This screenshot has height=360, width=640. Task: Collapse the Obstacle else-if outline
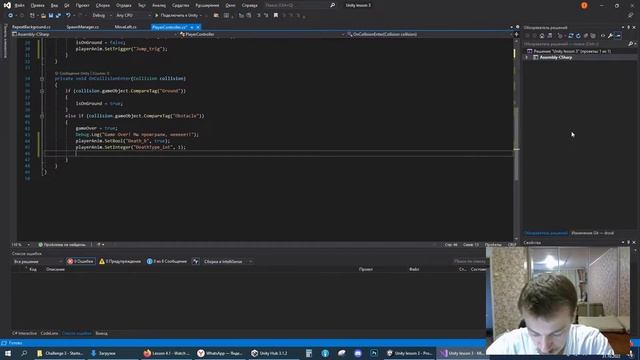click(42, 116)
